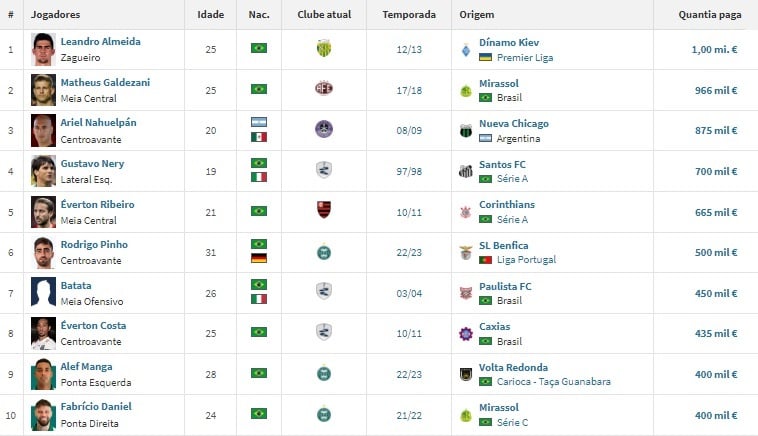Click the 1,00 mi. € transfer fee
758x436 pixels.
(714, 49)
